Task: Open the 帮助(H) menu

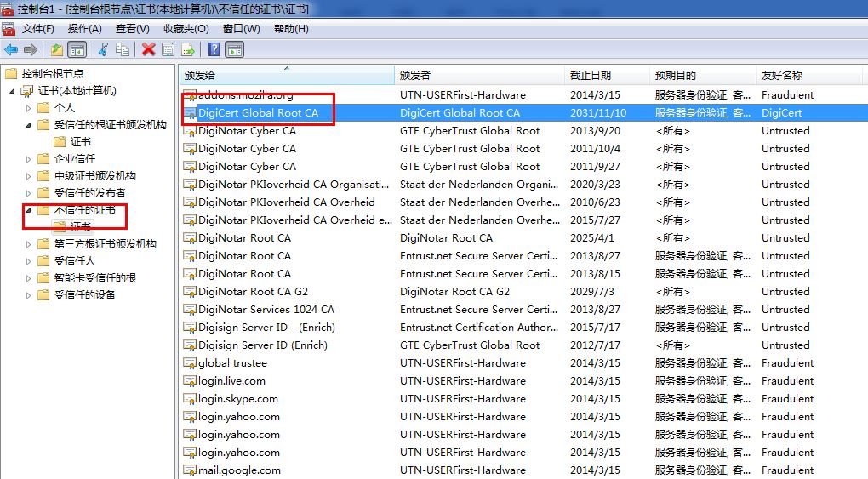Action: point(291,29)
